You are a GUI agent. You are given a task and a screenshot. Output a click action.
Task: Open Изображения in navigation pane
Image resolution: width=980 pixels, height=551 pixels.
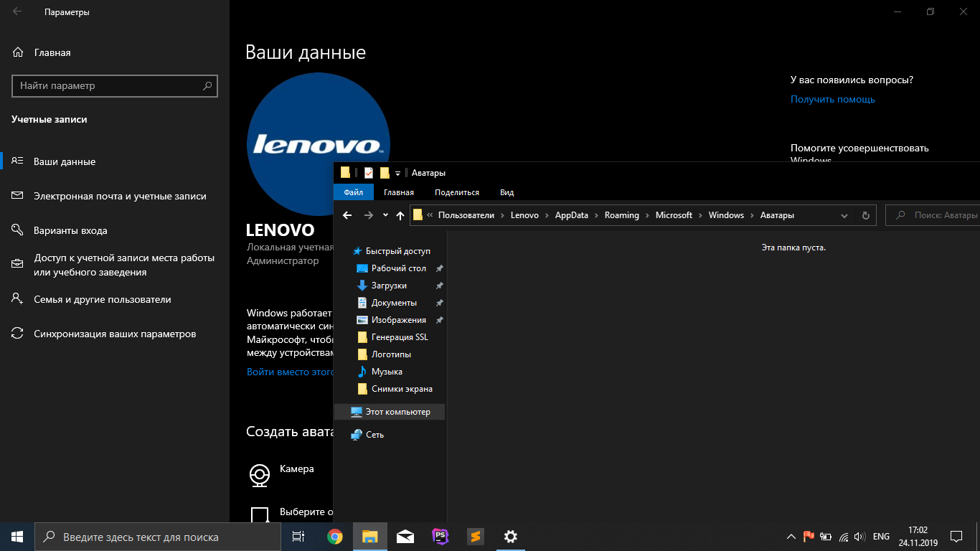click(390, 320)
